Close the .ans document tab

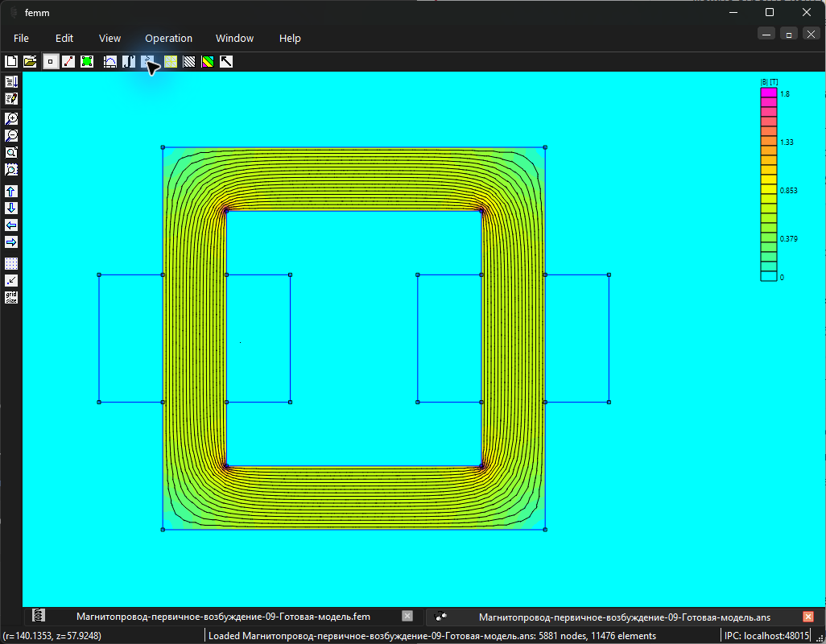click(x=808, y=616)
